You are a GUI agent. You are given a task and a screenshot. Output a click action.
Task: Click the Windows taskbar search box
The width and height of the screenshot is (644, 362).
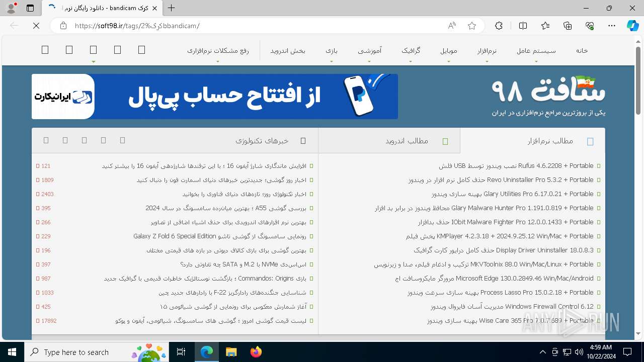pyautogui.click(x=97, y=352)
